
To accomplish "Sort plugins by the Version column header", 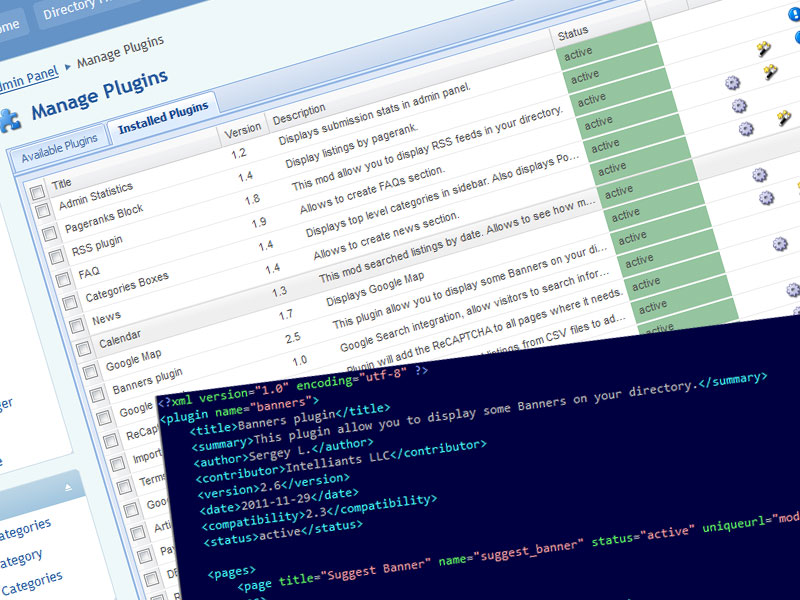I will 243,131.
